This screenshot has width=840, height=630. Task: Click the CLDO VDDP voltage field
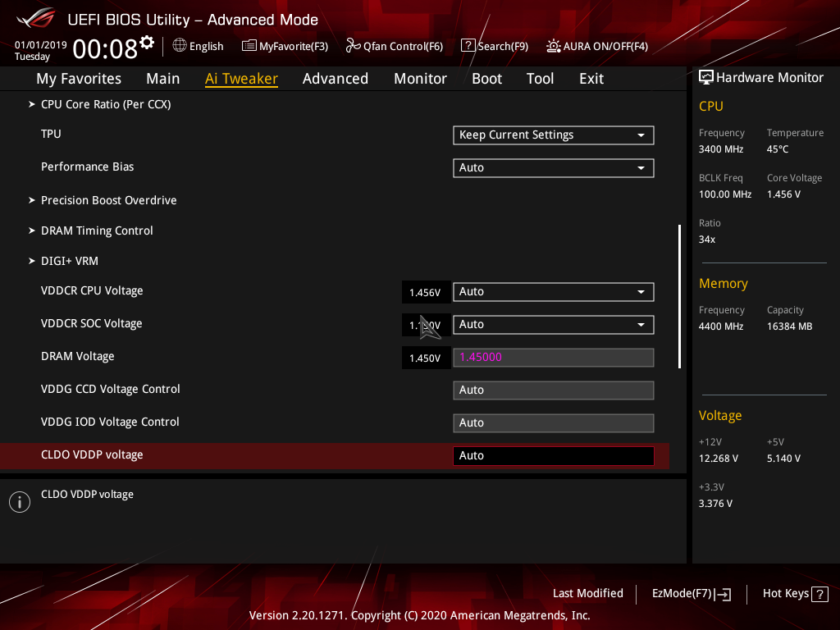coord(554,456)
